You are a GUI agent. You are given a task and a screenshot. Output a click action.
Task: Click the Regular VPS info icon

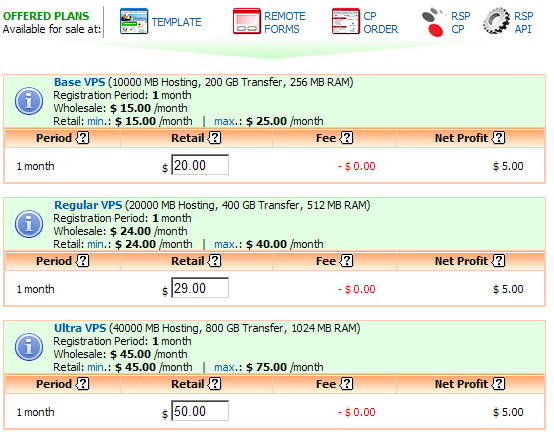click(29, 224)
